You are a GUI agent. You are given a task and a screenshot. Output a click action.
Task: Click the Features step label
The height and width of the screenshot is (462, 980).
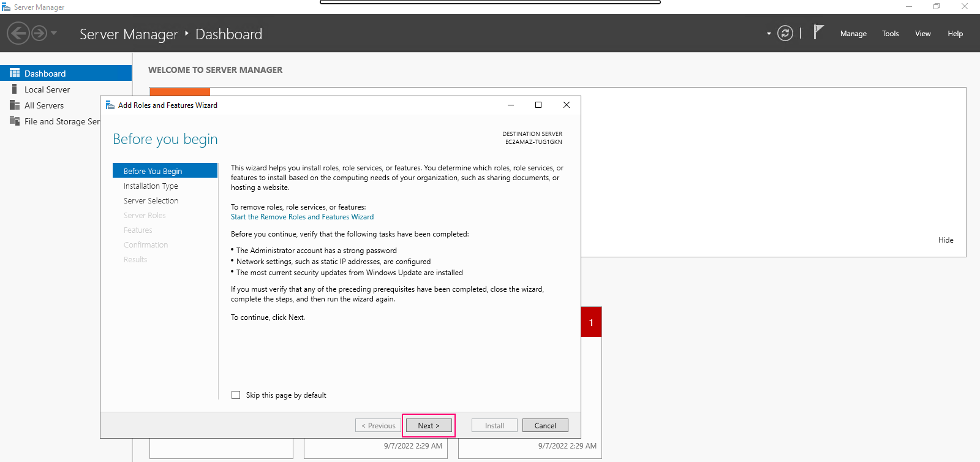138,230
